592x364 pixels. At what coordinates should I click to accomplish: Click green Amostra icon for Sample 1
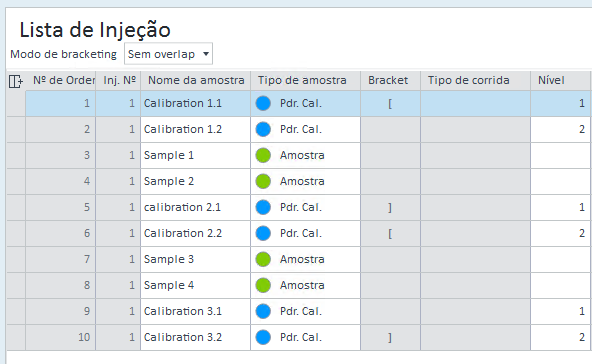pyautogui.click(x=263, y=155)
